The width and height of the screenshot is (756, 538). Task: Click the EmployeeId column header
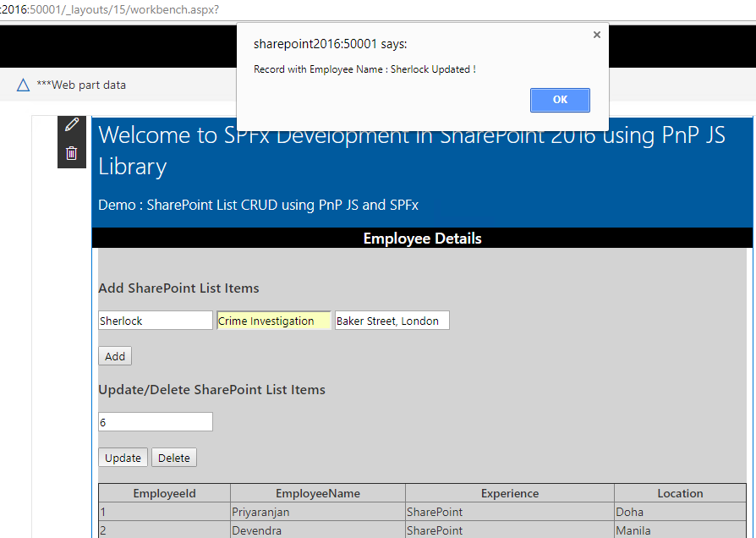coord(164,493)
